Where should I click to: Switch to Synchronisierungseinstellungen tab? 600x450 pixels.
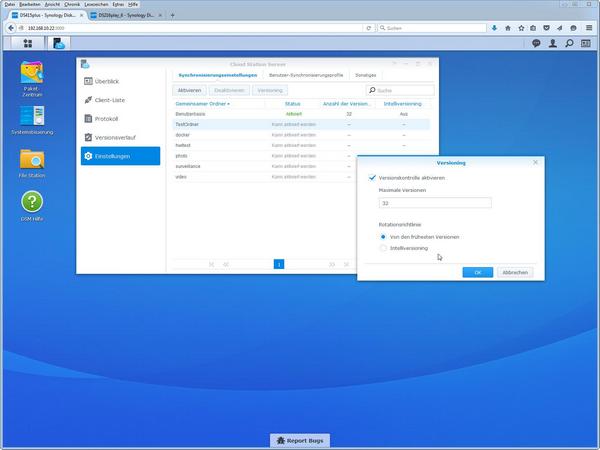(218, 75)
